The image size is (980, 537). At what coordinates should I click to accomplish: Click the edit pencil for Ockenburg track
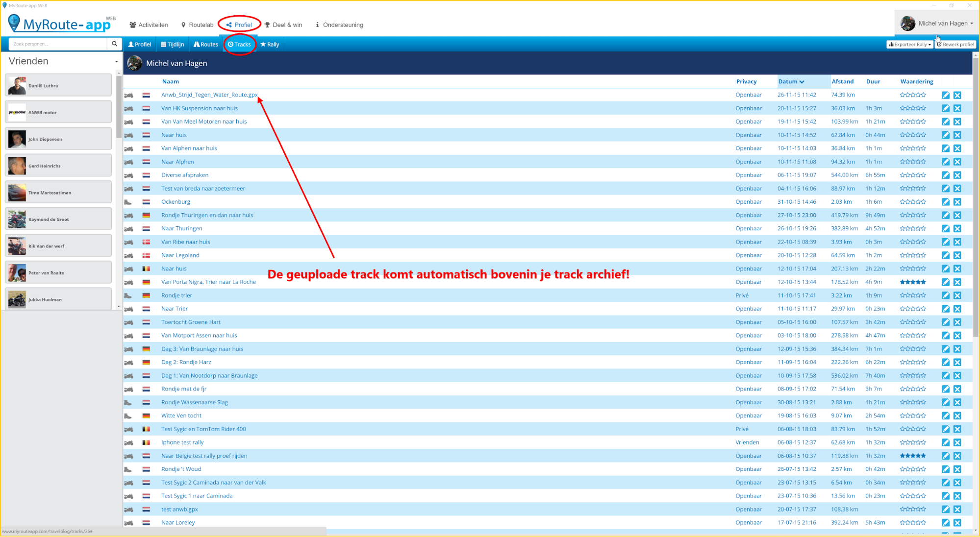pyautogui.click(x=945, y=202)
